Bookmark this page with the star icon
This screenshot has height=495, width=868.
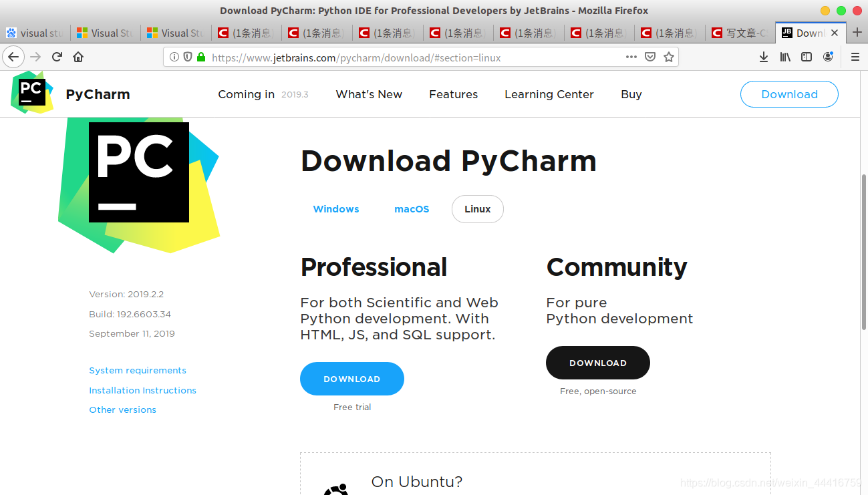point(669,57)
